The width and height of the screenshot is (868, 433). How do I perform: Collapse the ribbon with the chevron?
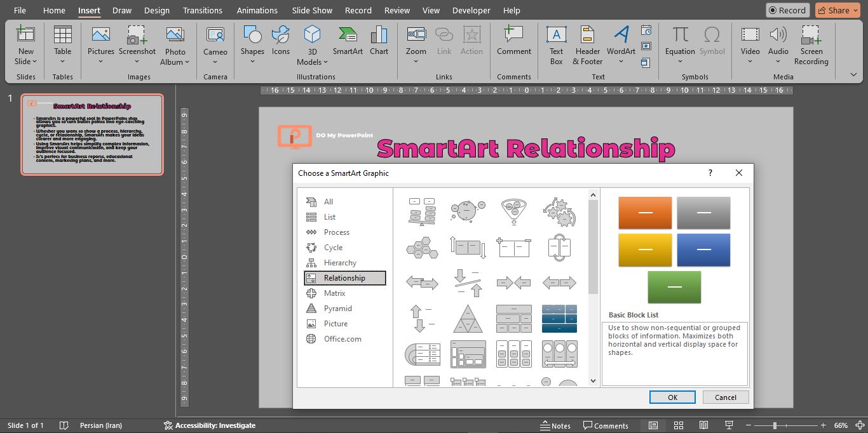click(853, 74)
